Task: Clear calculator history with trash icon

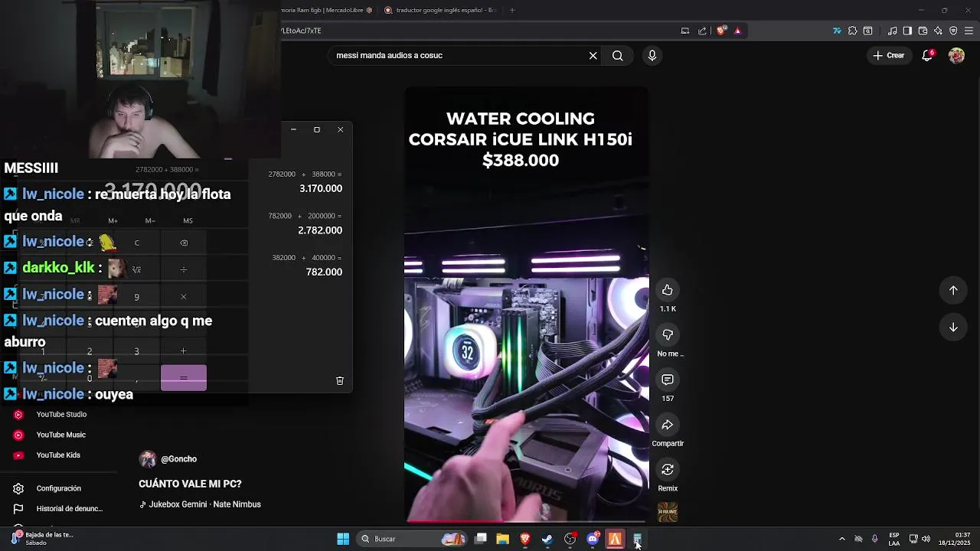Action: (340, 380)
